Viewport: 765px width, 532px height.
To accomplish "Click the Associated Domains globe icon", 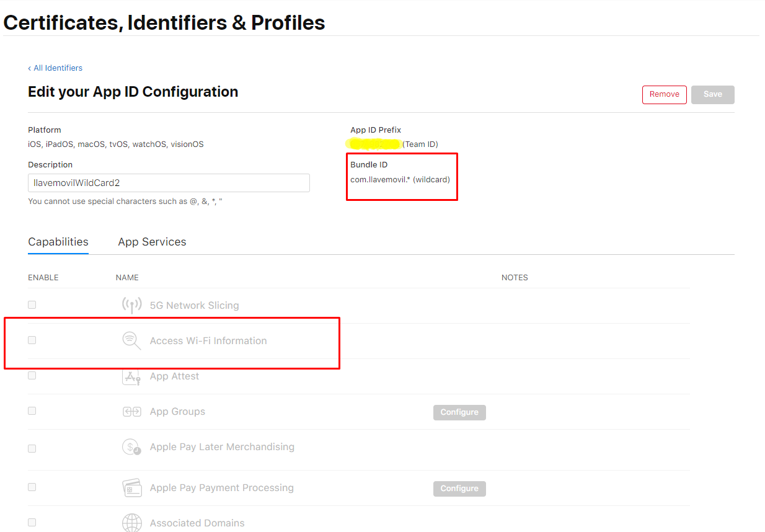I will pos(131,522).
